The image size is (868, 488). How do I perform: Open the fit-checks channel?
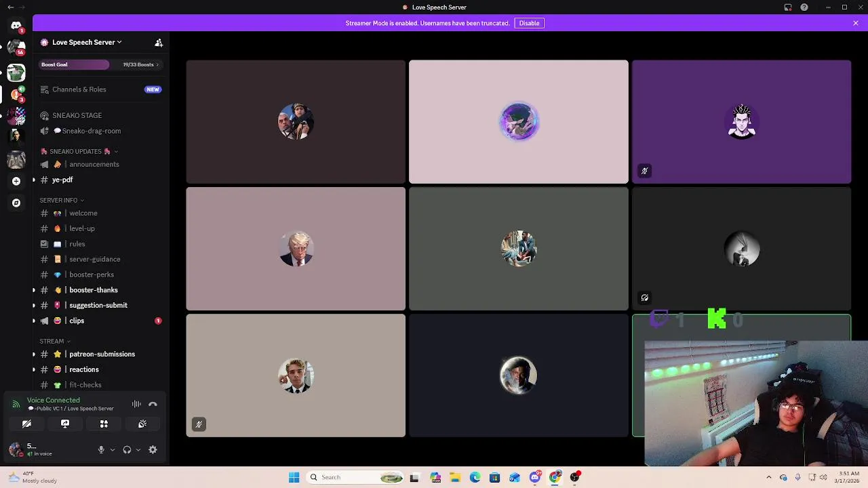(101, 385)
